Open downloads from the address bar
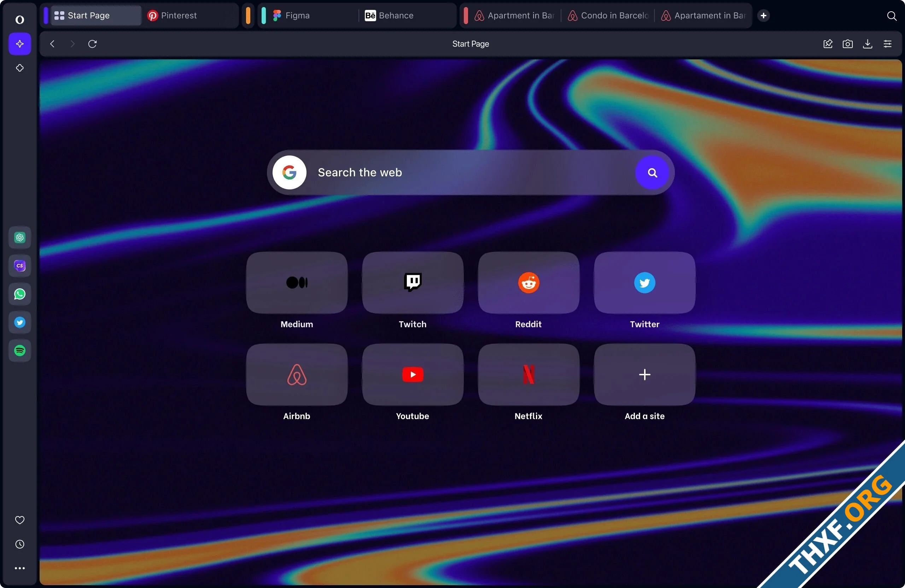The width and height of the screenshot is (905, 588). click(868, 44)
